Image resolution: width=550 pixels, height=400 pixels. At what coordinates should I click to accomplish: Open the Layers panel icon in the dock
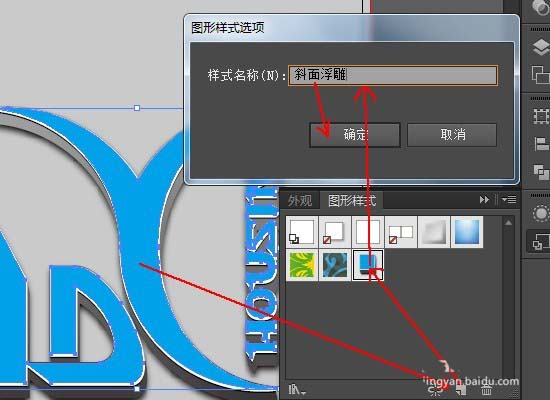[541, 47]
